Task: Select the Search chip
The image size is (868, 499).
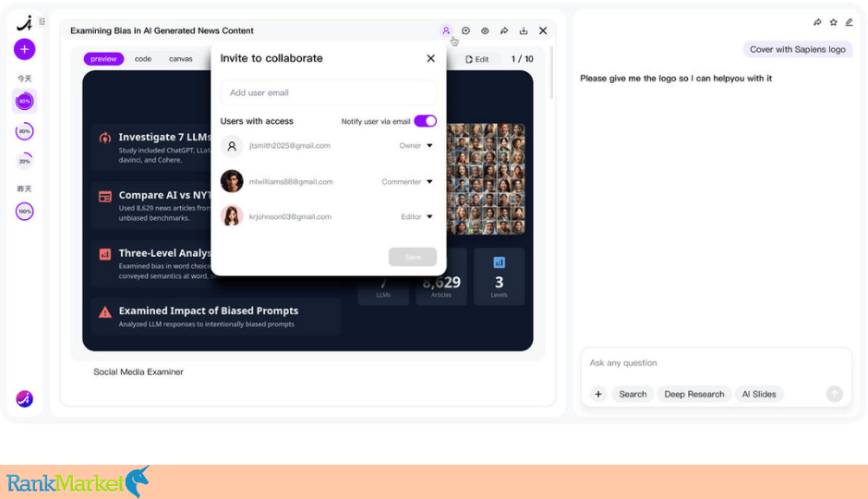Action: tap(633, 395)
